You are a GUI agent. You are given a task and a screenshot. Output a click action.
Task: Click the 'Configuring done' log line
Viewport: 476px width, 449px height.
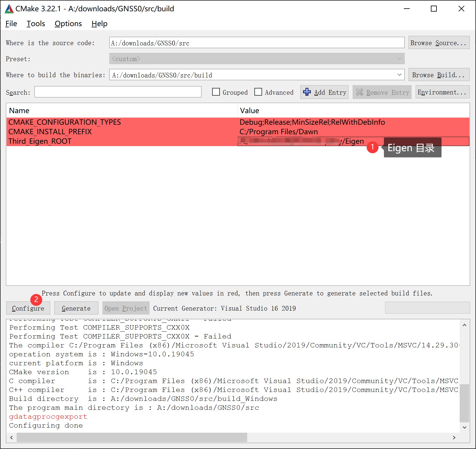tap(46, 425)
